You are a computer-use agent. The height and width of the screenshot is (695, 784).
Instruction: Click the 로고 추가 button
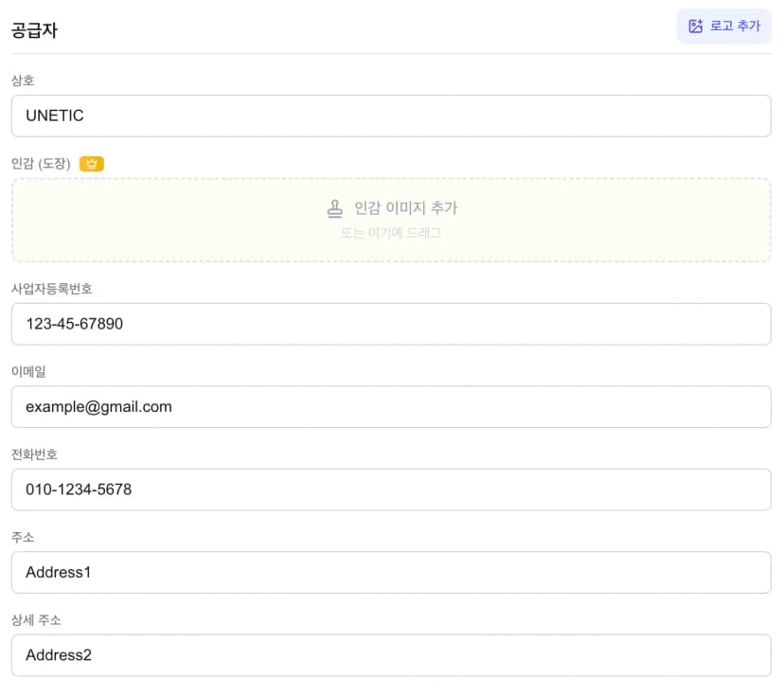[723, 27]
